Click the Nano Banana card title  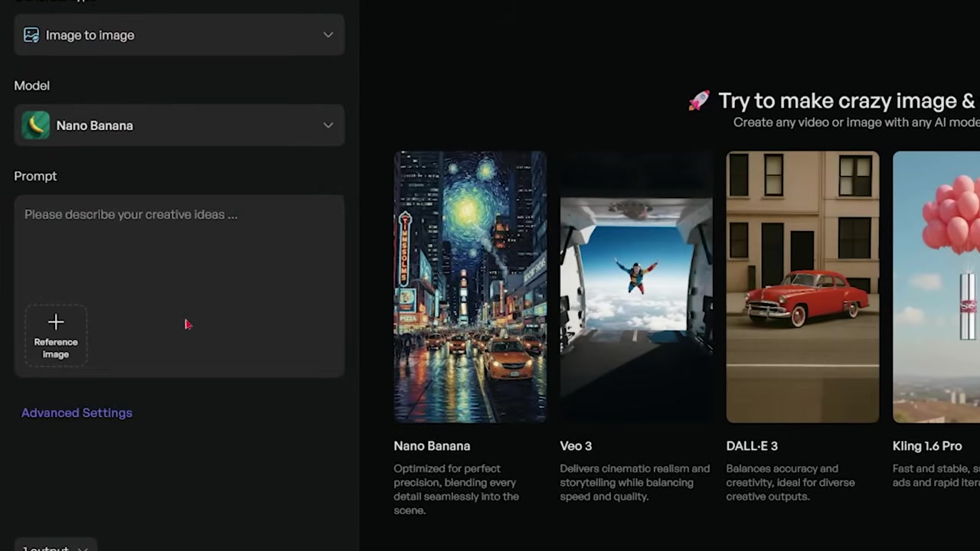pos(432,445)
